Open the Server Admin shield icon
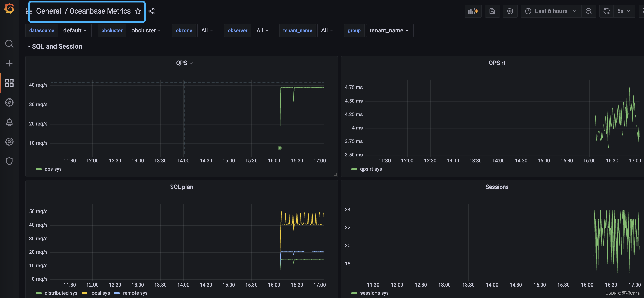644x298 pixels. coord(9,161)
